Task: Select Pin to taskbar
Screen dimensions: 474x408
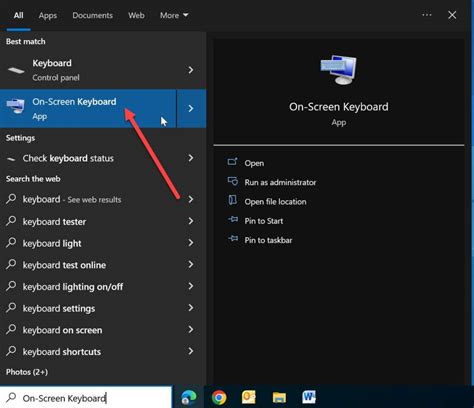Action: pyautogui.click(x=268, y=240)
